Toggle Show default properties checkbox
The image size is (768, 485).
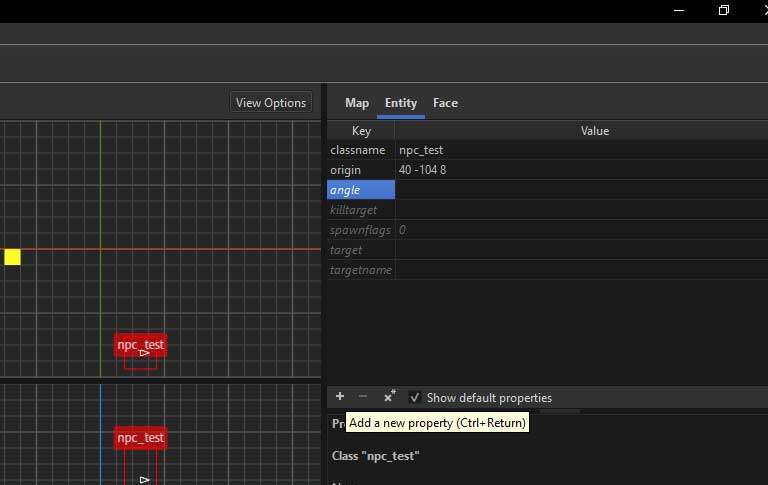(415, 397)
